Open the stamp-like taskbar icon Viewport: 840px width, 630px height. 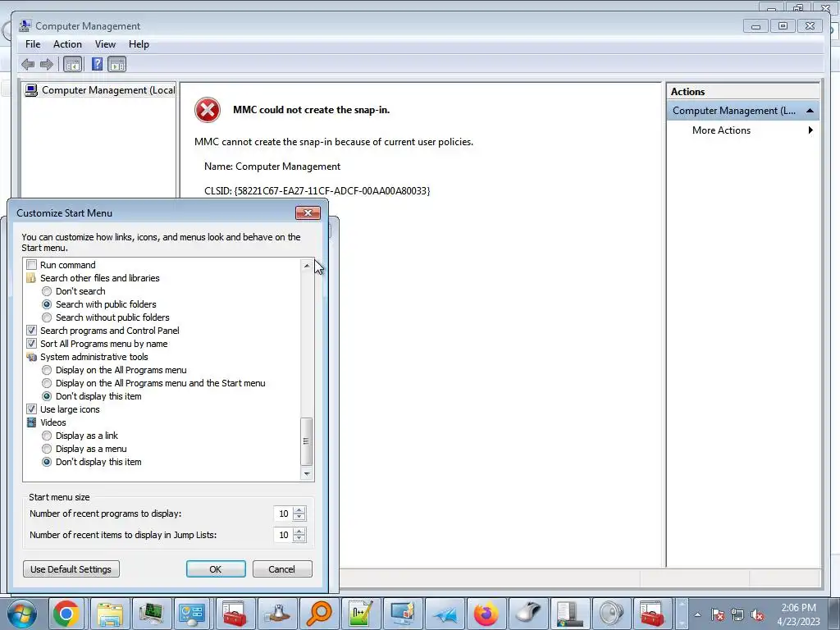[277, 614]
